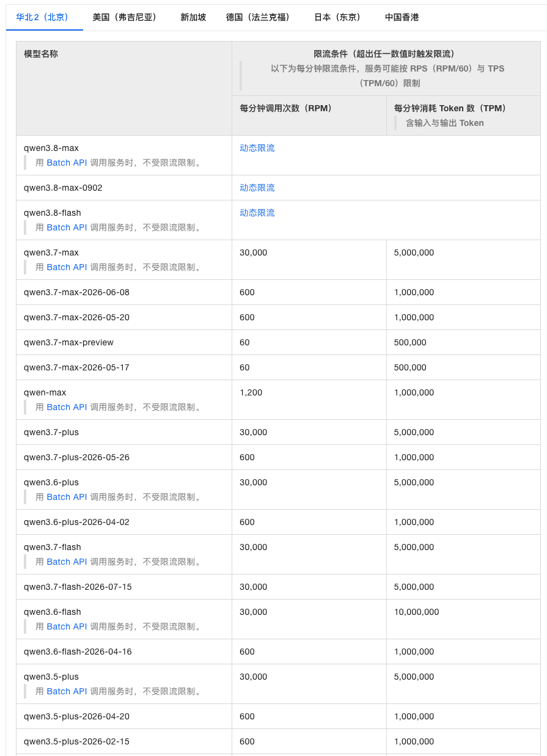The image size is (547, 756).
Task: Click model name qwen3.8-max
Action: pos(51,148)
